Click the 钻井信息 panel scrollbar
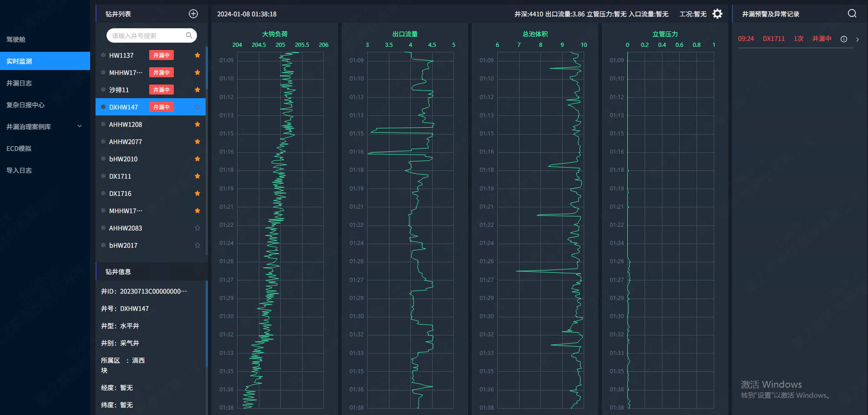This screenshot has width=868, height=415. coord(207,324)
